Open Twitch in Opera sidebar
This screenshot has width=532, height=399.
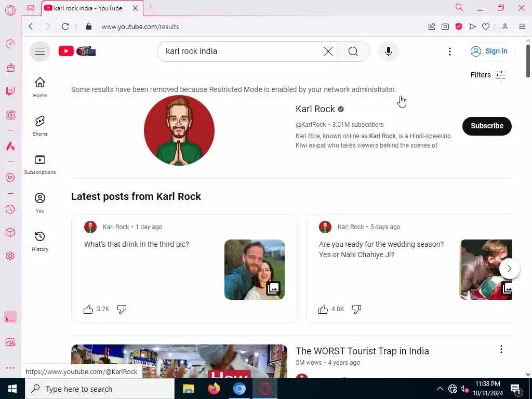(x=10, y=91)
